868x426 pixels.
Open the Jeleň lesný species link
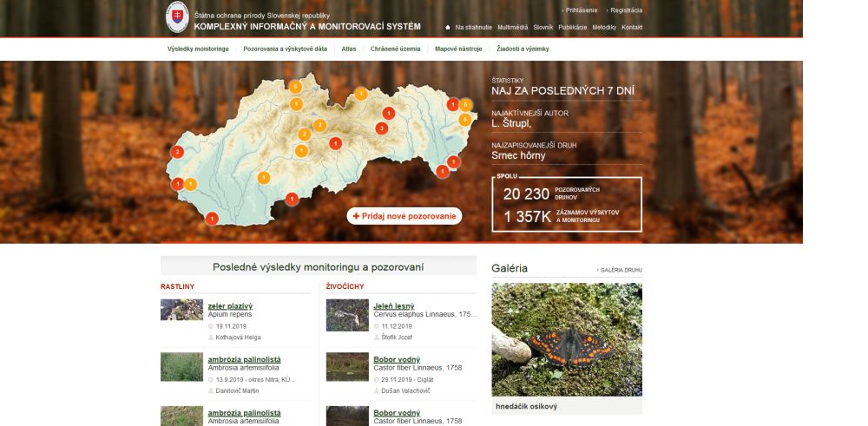[x=394, y=306]
